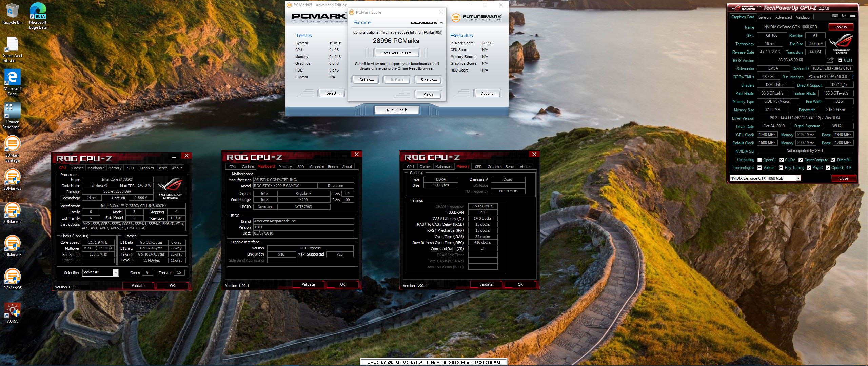868x366 pixels.
Task: Launch Microsoft Edge desktop shortcut
Action: click(x=12, y=83)
